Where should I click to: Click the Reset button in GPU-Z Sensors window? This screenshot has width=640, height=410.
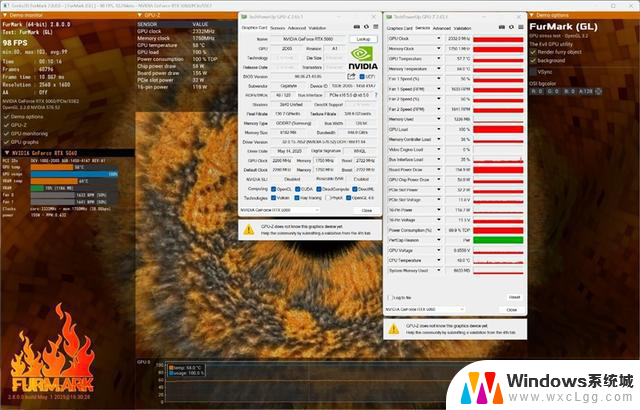(514, 297)
